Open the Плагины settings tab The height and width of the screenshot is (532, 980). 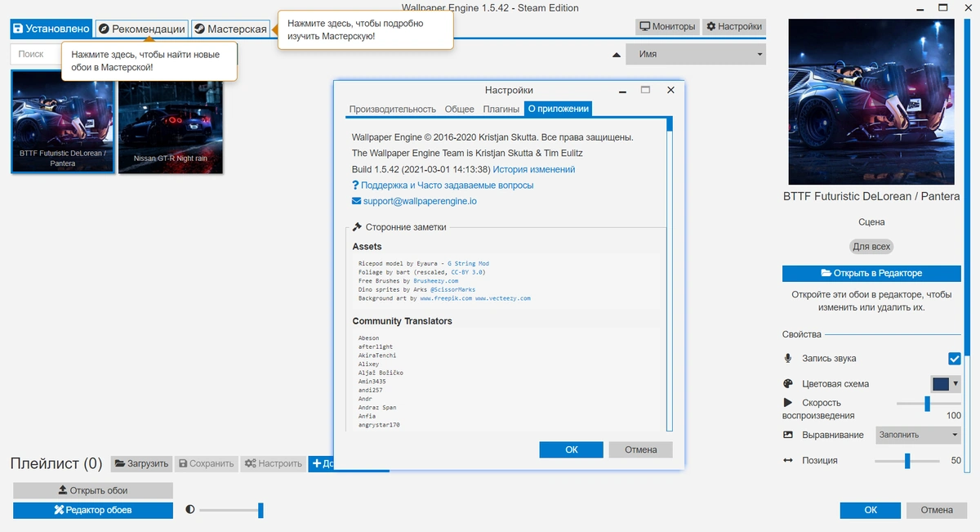(x=501, y=109)
